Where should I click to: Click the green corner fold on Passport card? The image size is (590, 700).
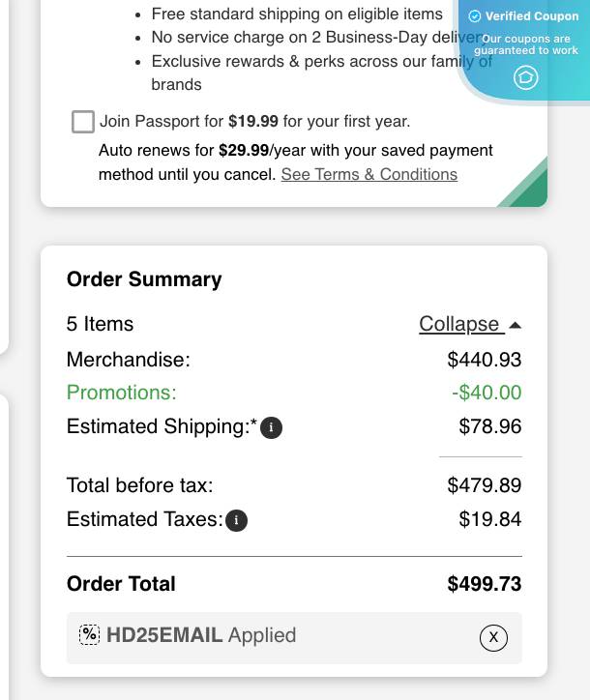[x=527, y=189]
